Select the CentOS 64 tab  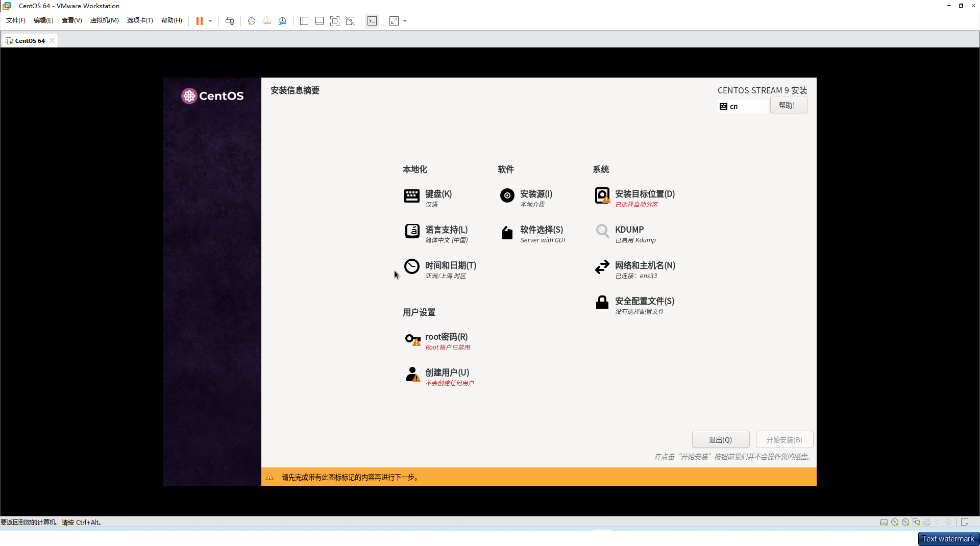[x=30, y=40]
